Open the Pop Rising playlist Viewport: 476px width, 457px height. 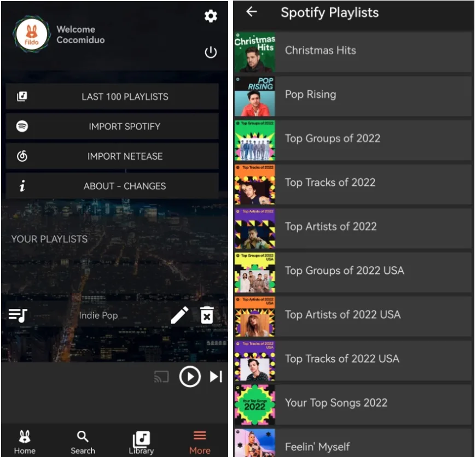point(353,96)
